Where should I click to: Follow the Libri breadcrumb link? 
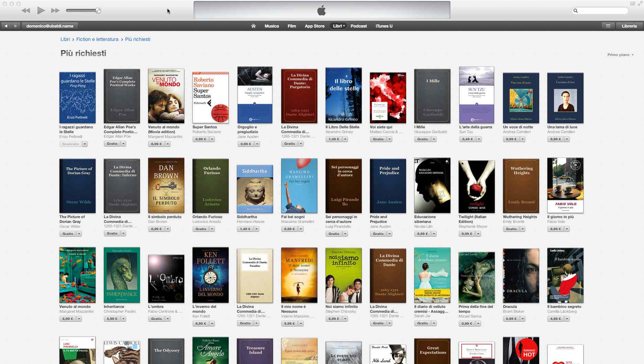[x=65, y=39]
